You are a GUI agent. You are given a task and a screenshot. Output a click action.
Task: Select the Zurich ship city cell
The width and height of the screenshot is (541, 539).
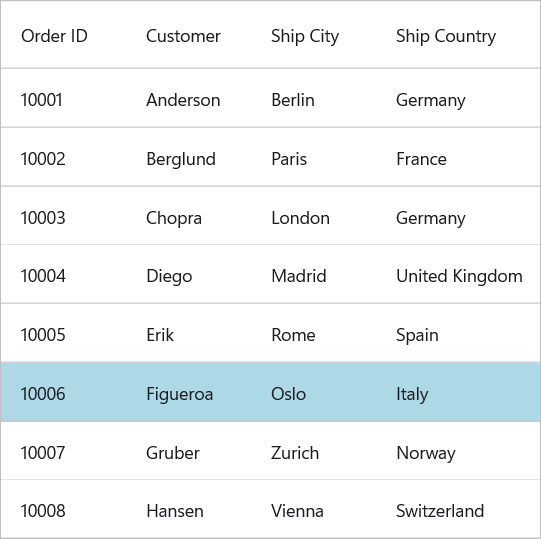coord(313,451)
